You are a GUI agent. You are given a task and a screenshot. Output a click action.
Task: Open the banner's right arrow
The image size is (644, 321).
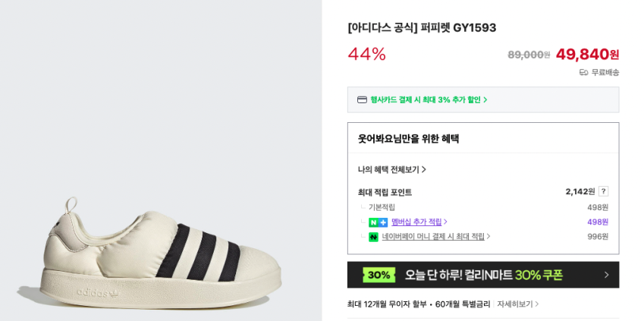click(606, 275)
